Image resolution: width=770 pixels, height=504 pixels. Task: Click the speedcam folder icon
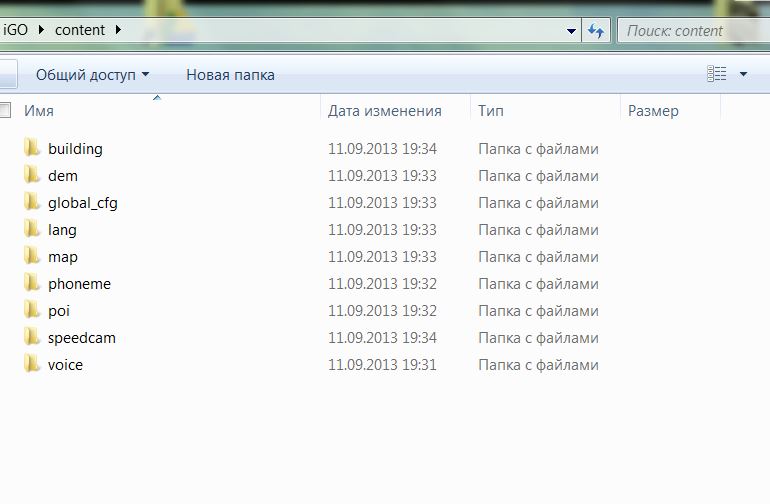[x=32, y=338]
